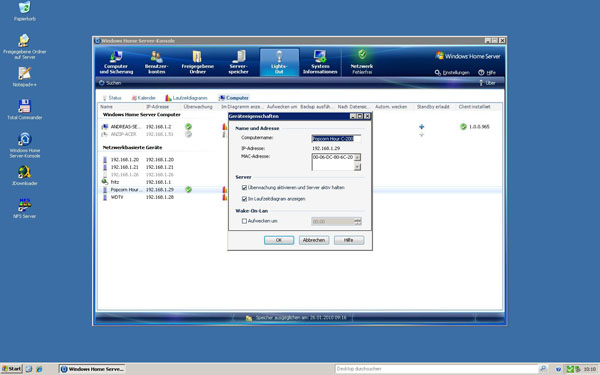Open System Informationen section

tap(320, 62)
